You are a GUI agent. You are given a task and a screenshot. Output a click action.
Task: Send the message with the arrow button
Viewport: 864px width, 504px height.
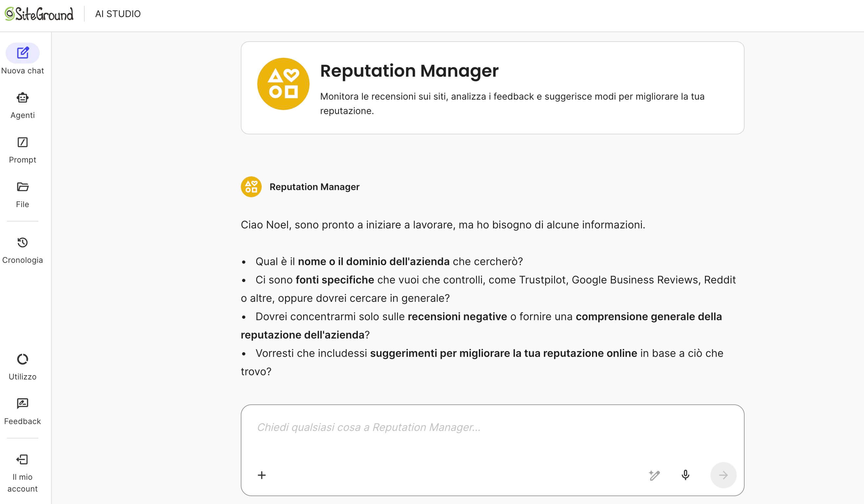tap(723, 475)
